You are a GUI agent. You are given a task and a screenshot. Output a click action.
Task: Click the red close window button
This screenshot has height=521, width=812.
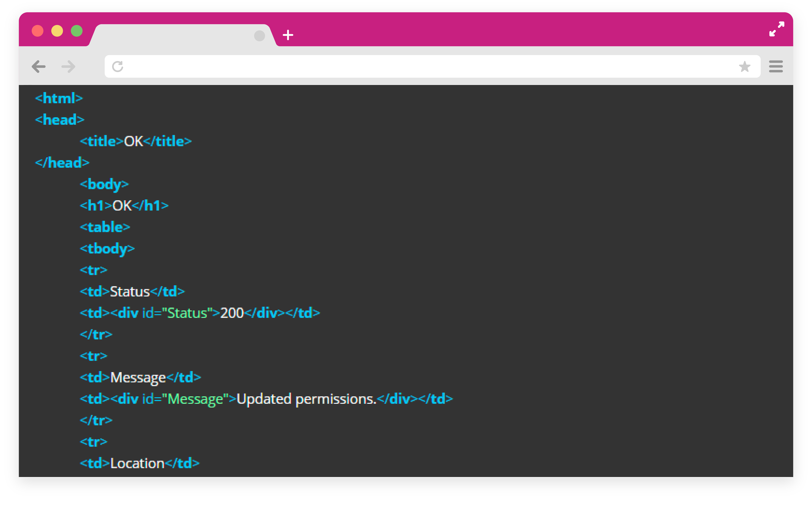pos(38,31)
